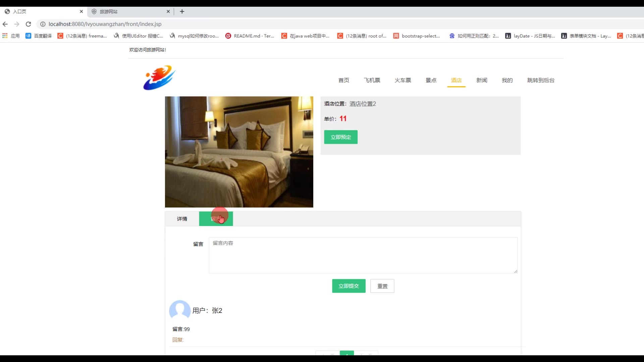The width and height of the screenshot is (644, 362).
Task: Click into the 留言内容 text area
Action: [363, 255]
